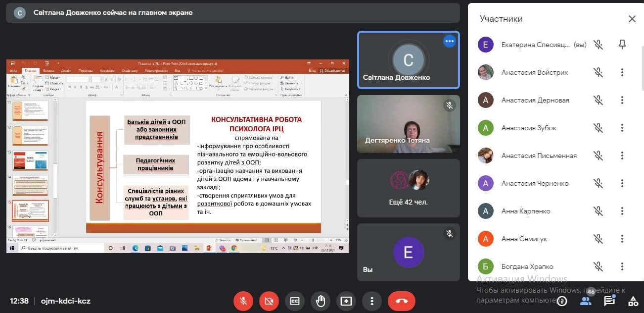Click the people icon with badge 46

(x=586, y=301)
